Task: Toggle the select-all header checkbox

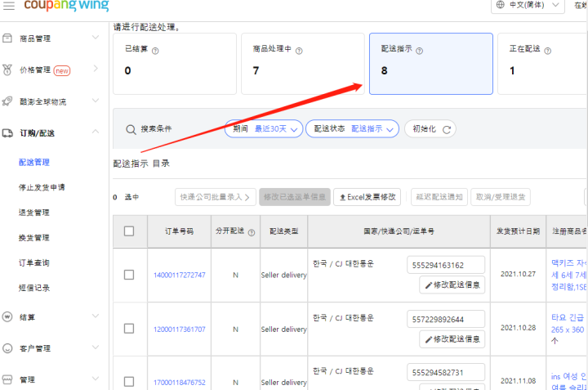Action: click(129, 231)
